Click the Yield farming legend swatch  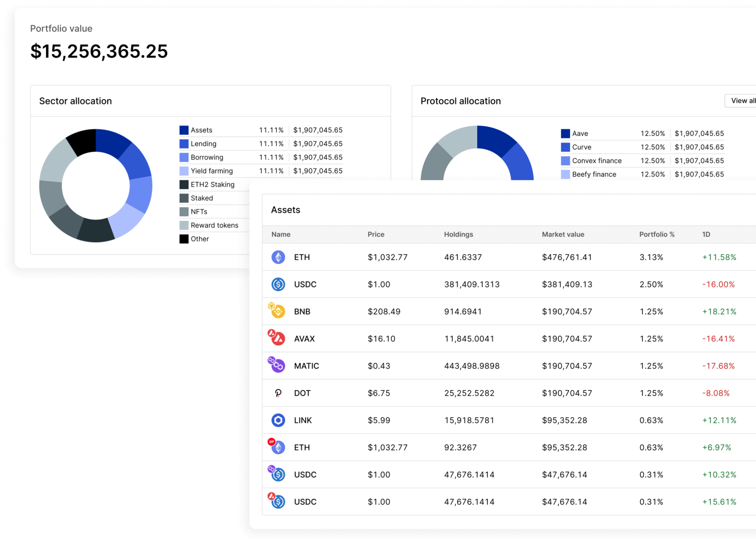click(184, 171)
